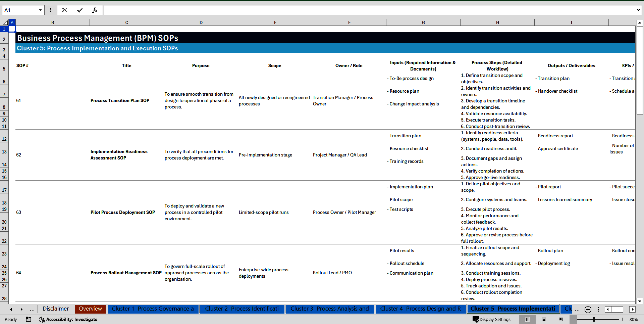Click the vertical scrollbar down arrow

click(x=640, y=301)
